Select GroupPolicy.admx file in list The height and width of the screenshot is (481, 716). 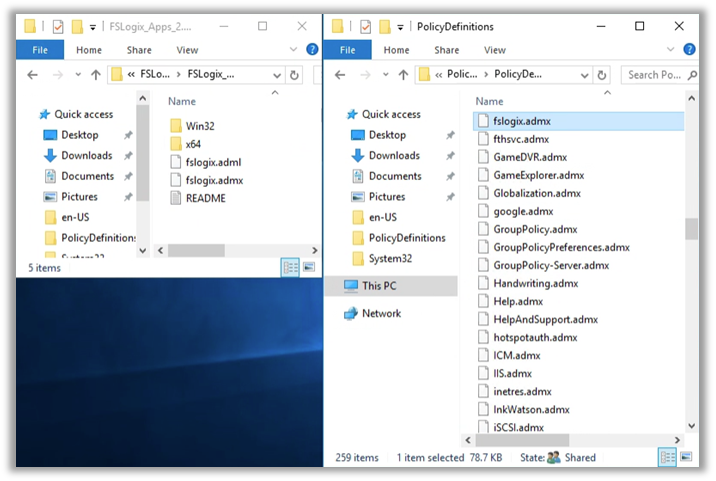(535, 229)
